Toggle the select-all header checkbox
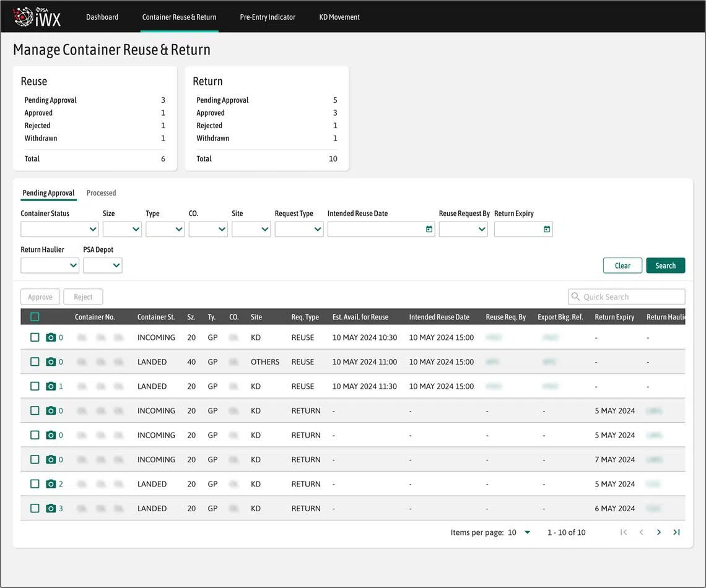The height and width of the screenshot is (588, 706). (x=35, y=317)
